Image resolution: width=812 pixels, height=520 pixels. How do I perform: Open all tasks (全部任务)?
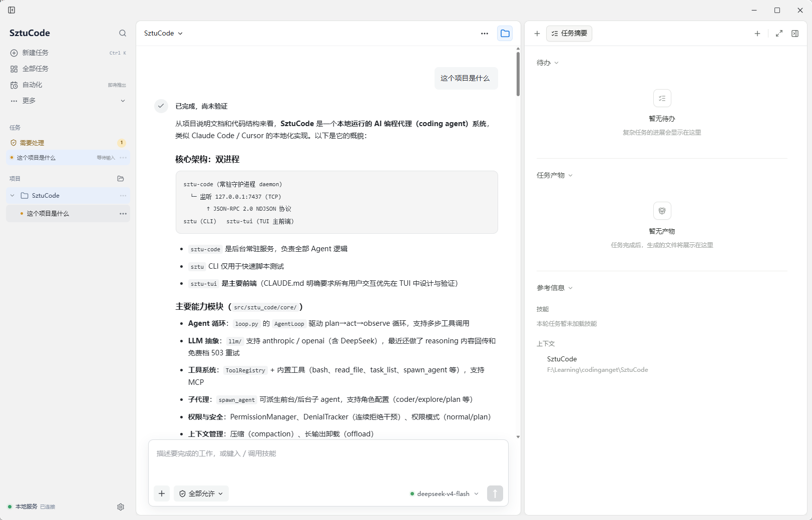(68, 69)
